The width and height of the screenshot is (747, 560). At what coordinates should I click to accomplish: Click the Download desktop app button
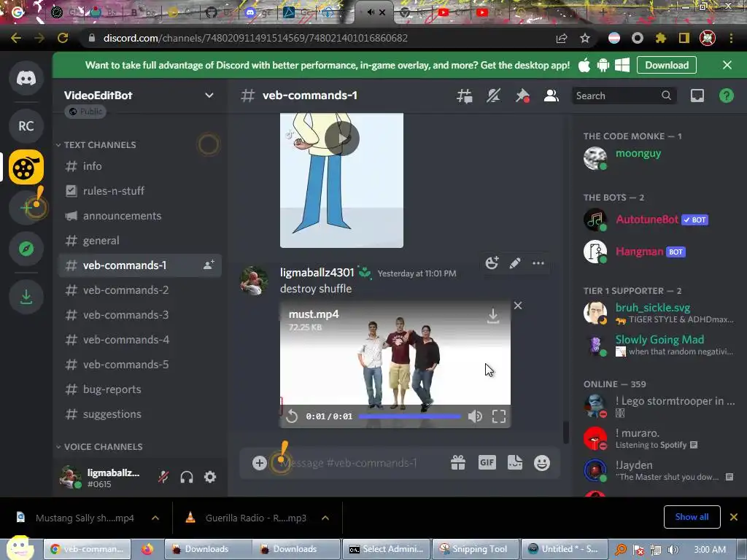coord(667,65)
